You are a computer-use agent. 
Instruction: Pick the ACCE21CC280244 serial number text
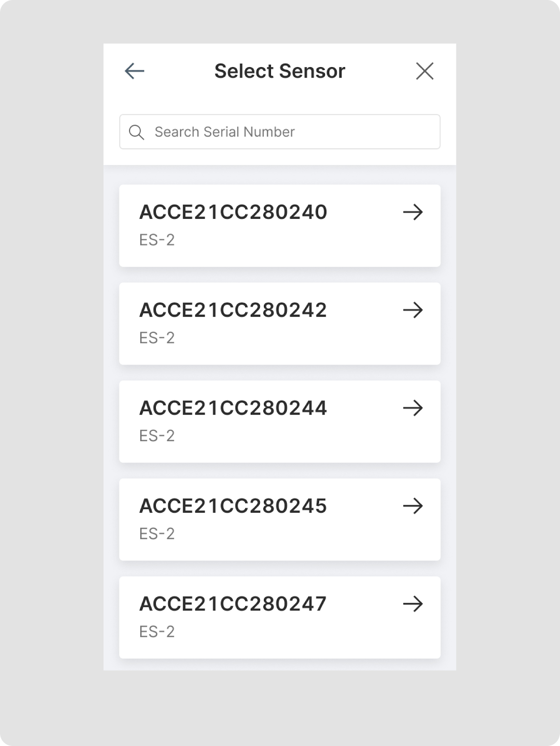pos(233,408)
